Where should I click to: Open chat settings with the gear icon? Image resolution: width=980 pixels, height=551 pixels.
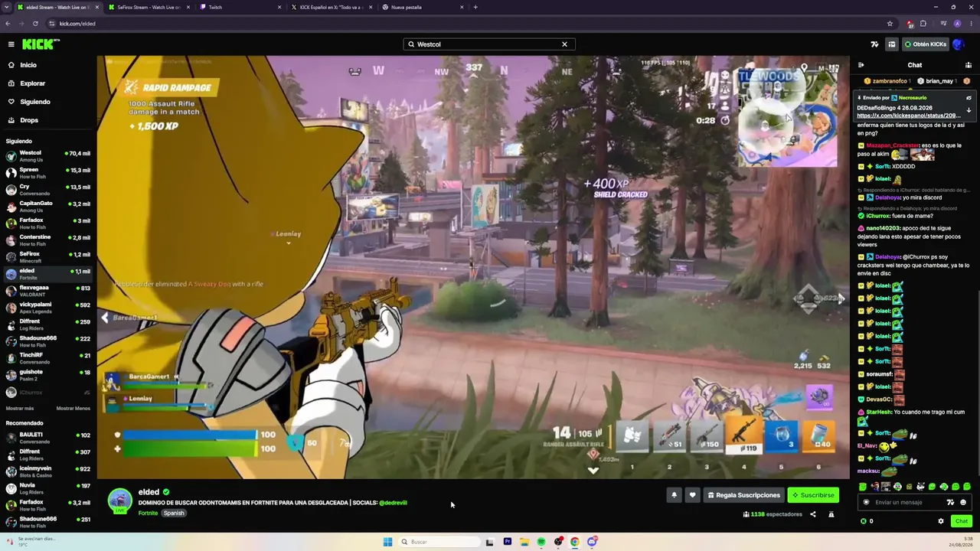point(941,521)
